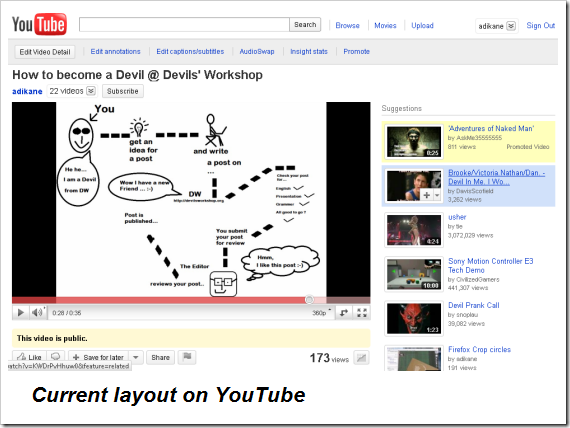Show video statistics with the graph icon
The image size is (570, 428).
click(x=361, y=358)
